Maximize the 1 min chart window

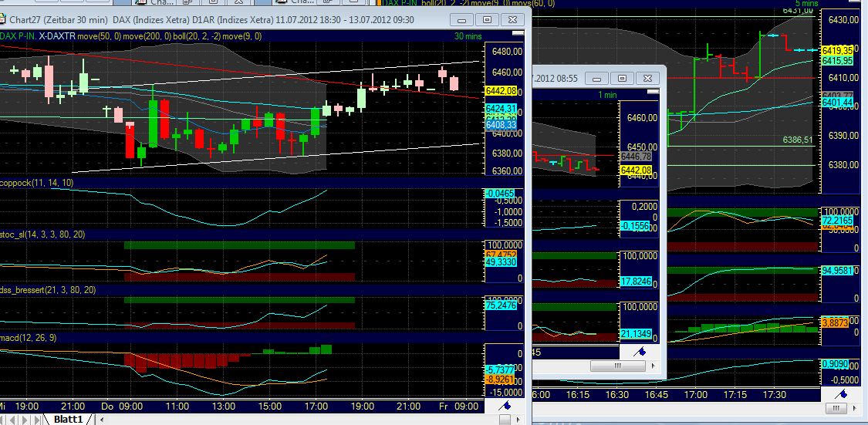622,79
